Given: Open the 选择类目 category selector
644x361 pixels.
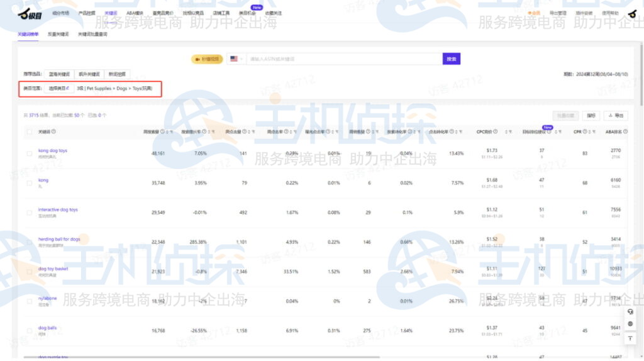Looking at the screenshot, I should coord(59,88).
